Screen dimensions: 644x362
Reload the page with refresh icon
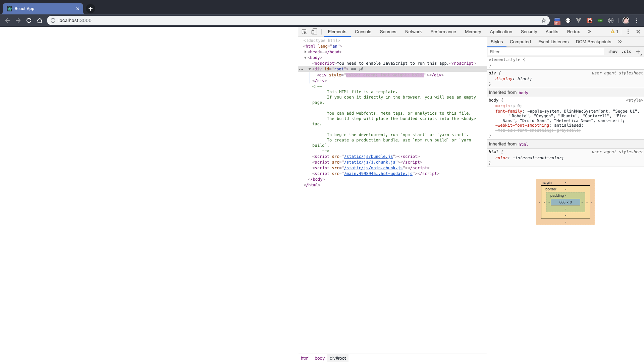tap(29, 20)
